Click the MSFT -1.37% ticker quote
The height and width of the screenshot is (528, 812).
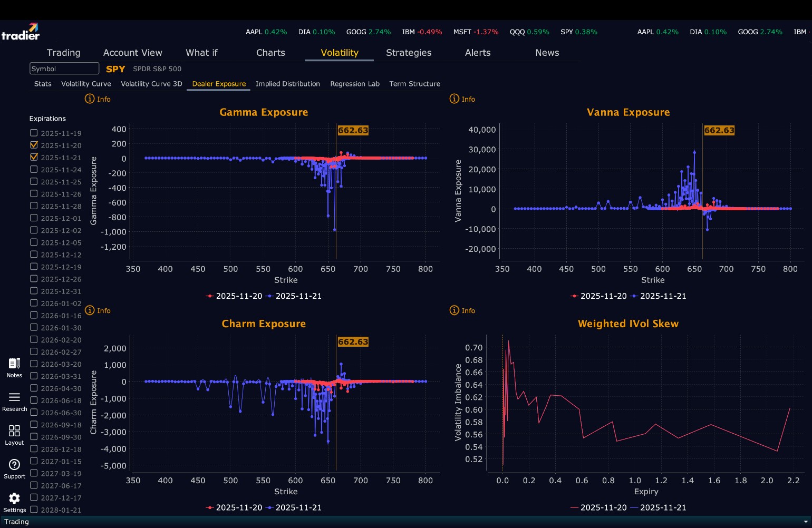tap(476, 32)
